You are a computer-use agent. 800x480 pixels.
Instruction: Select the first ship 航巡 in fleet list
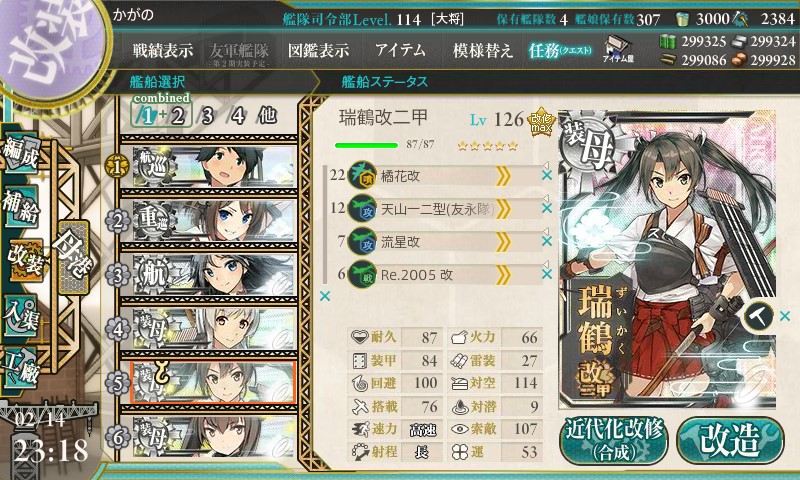point(213,166)
